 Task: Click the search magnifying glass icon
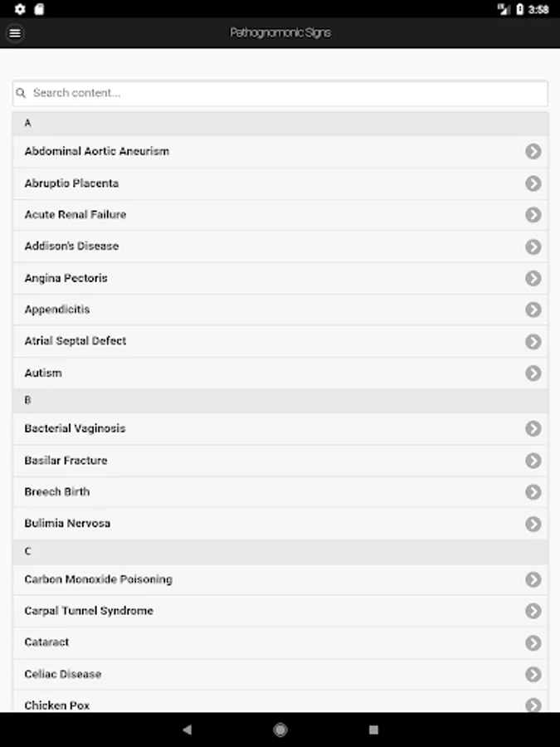click(21, 93)
